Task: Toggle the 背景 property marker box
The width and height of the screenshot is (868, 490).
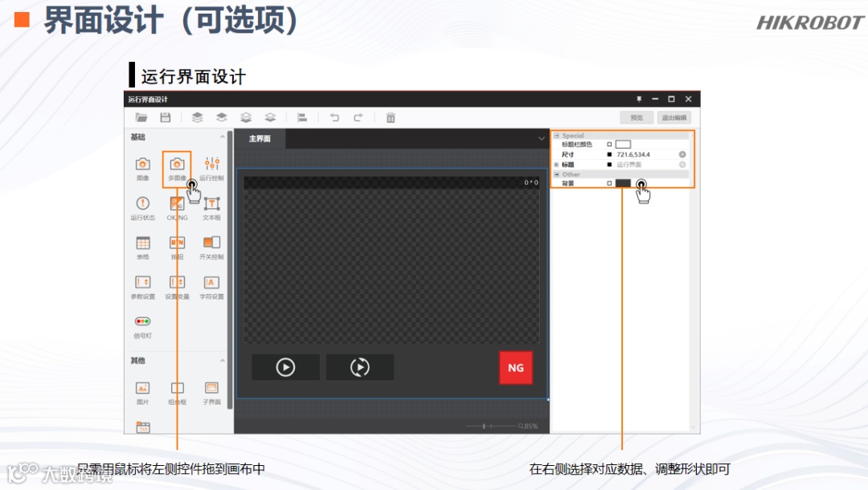Action: [609, 183]
